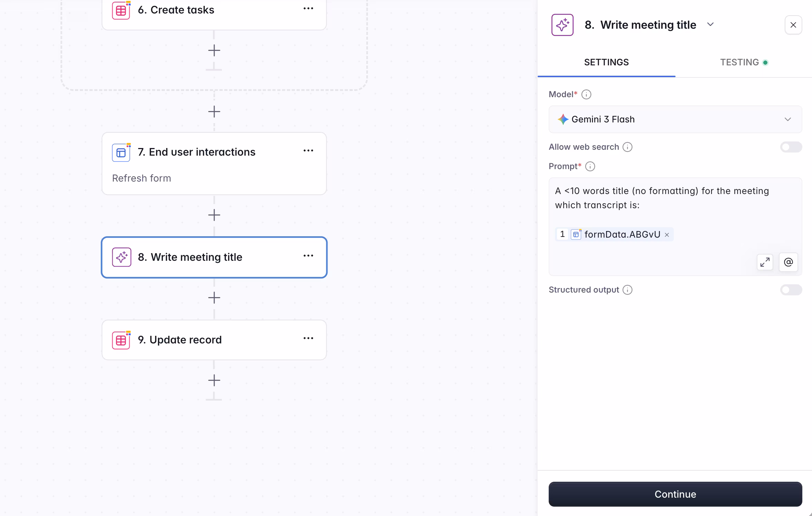The width and height of the screenshot is (812, 516).
Task: Turn on Structured output
Action: [791, 290]
